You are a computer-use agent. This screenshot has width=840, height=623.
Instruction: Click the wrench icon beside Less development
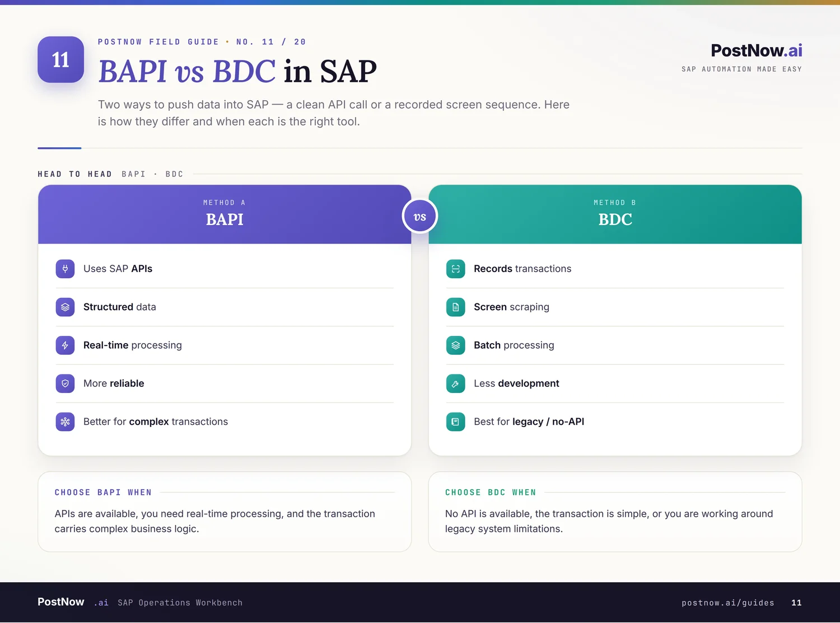click(x=455, y=383)
